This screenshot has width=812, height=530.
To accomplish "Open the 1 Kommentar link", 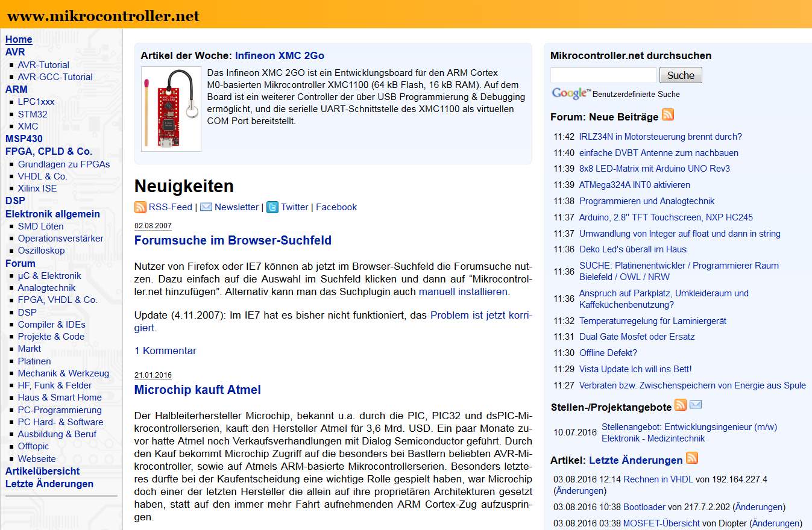I will click(165, 351).
